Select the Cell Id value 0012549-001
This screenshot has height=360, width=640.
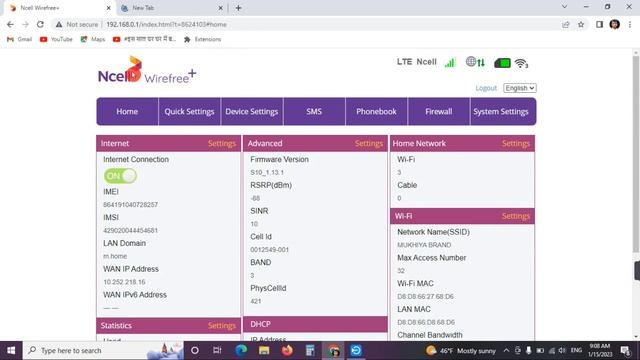tap(269, 249)
